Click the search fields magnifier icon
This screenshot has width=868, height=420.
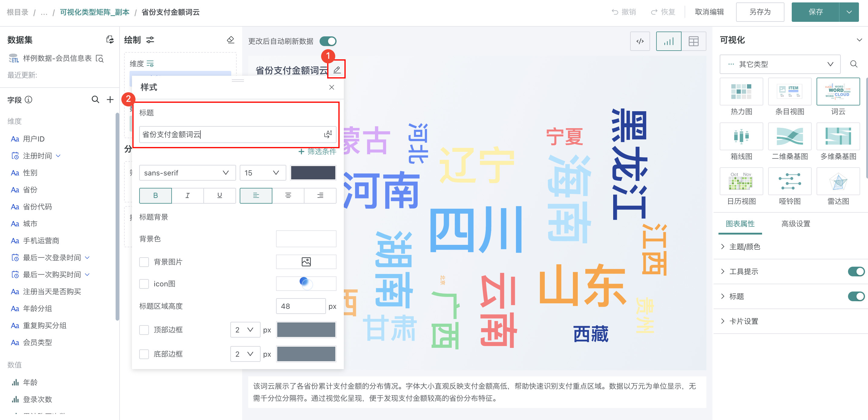pyautogui.click(x=95, y=99)
